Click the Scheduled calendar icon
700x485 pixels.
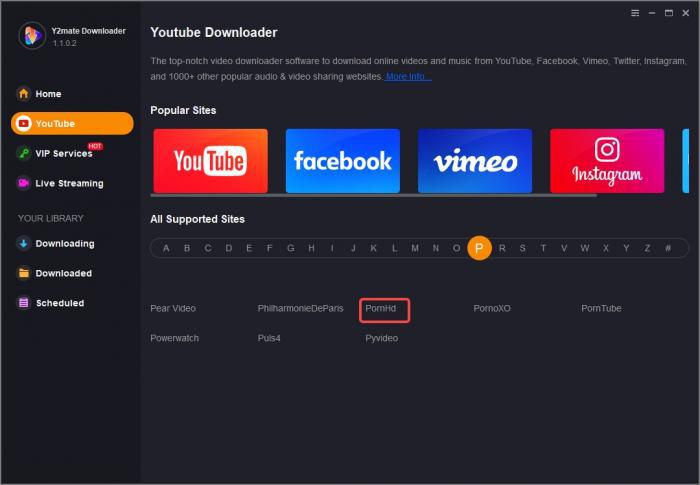(x=23, y=303)
